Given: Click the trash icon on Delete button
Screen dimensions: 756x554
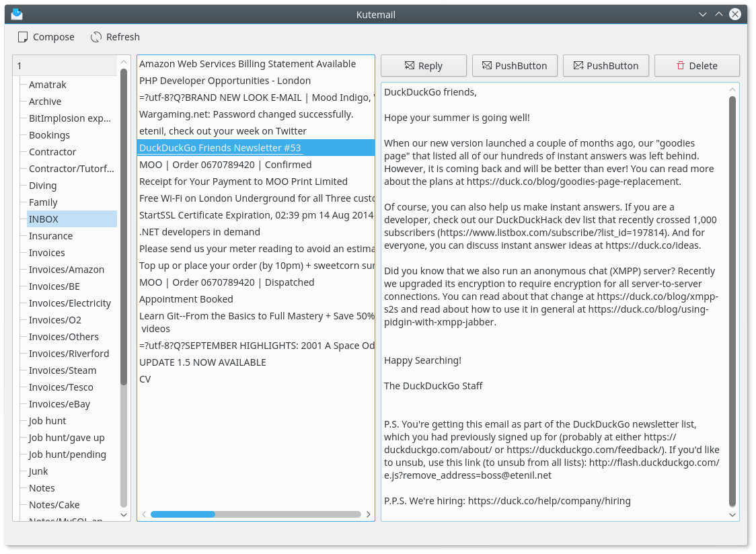Looking at the screenshot, I should pyautogui.click(x=680, y=66).
